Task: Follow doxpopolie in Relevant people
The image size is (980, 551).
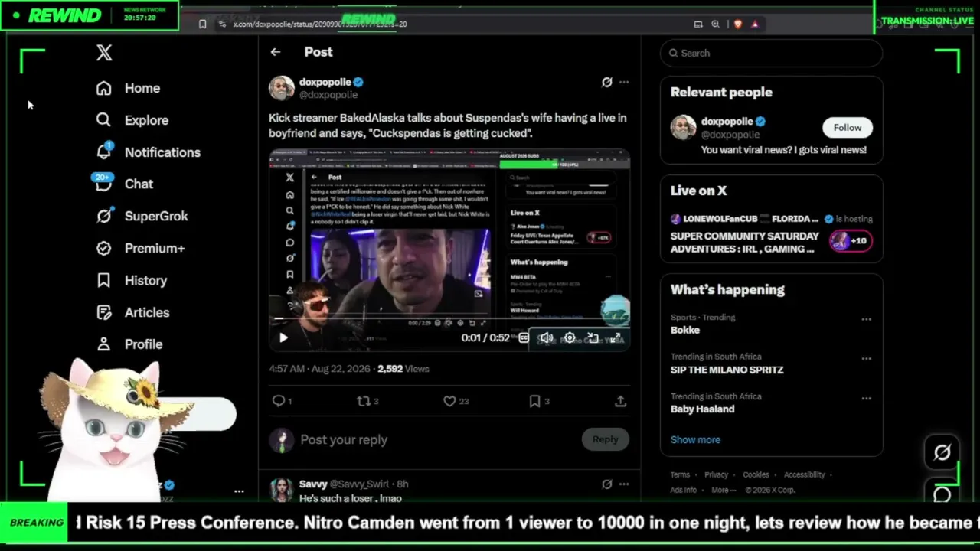Action: coord(848,128)
